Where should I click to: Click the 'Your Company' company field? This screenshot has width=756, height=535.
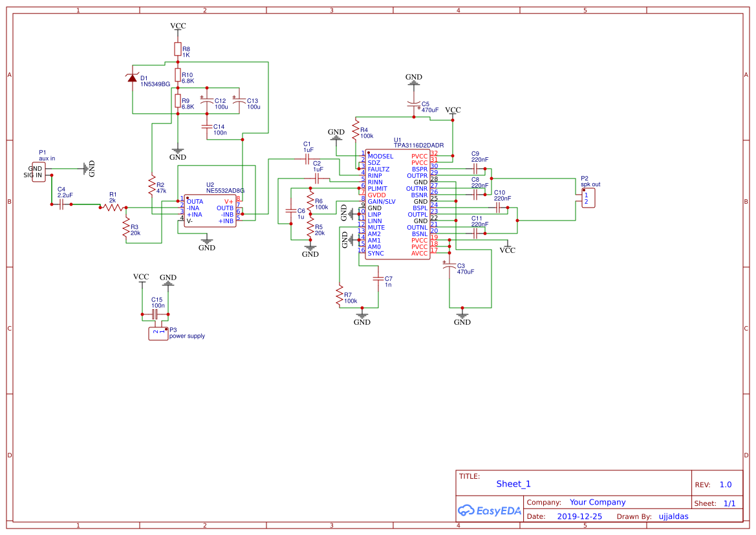click(x=598, y=502)
